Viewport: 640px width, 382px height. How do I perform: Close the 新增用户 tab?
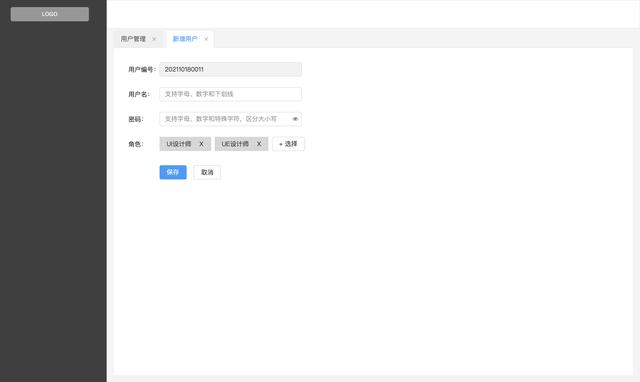pos(206,39)
